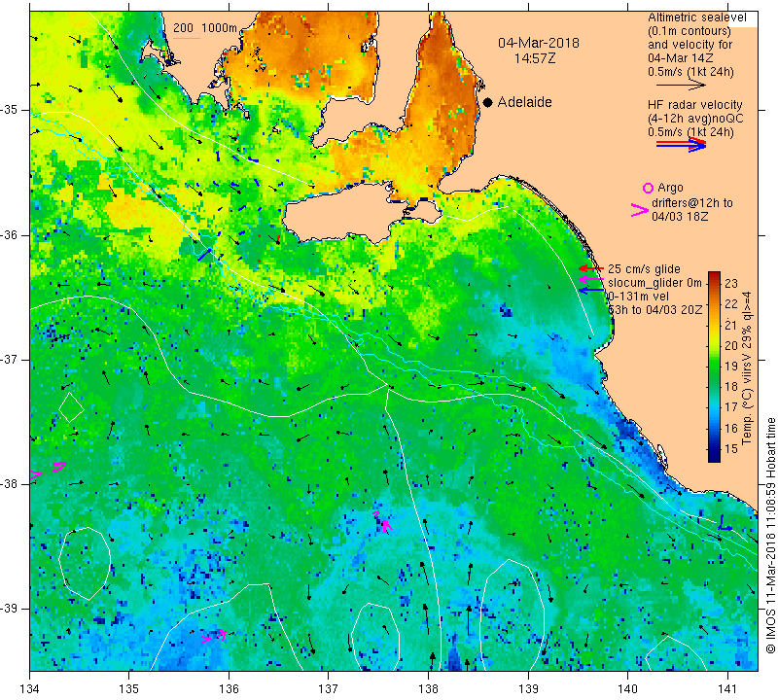Click the 19 degree mark on temperature colorbar
Screen dimensions: 778x700
731,367
